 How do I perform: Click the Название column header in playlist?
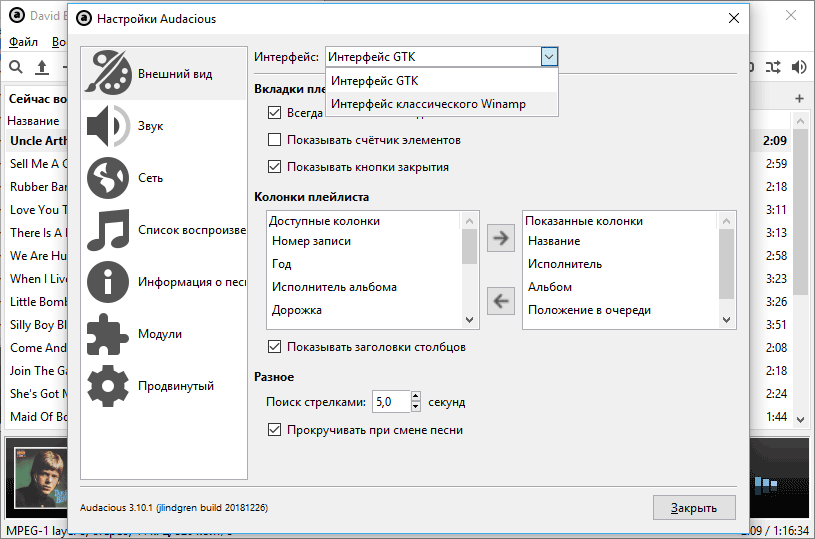tap(33, 121)
